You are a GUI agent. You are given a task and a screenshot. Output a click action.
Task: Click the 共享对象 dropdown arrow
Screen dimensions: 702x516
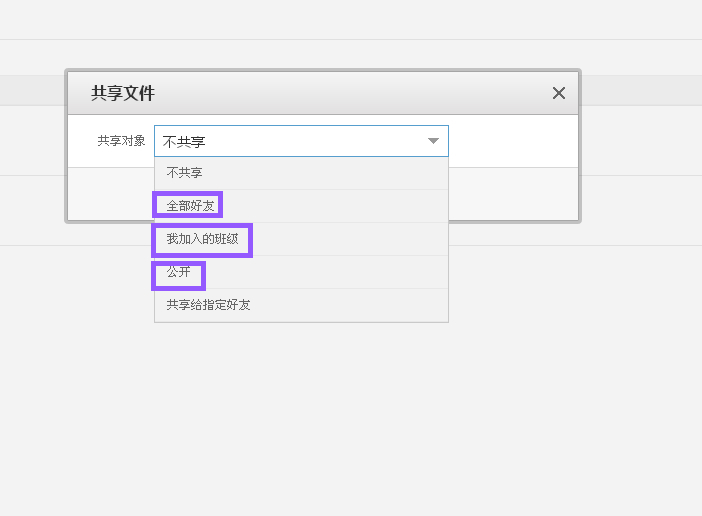(433, 141)
